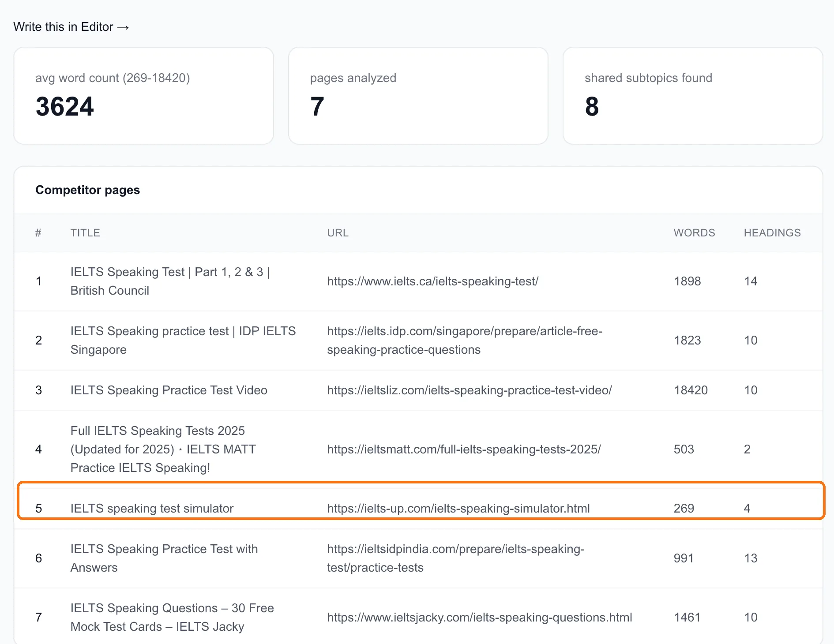Open the ieltsjacky.com speaking questions URL
This screenshot has width=834, height=644.
[x=479, y=618]
